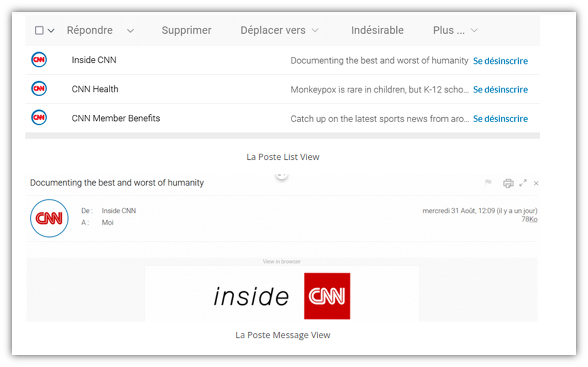
Task: Click the date mercredi 31 Août, 12:09
Action: (480, 211)
